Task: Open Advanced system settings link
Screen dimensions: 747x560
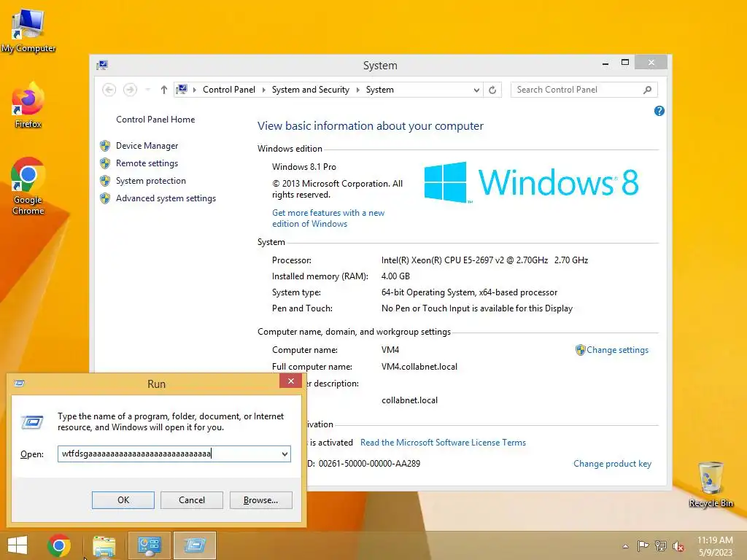Action: coord(166,198)
